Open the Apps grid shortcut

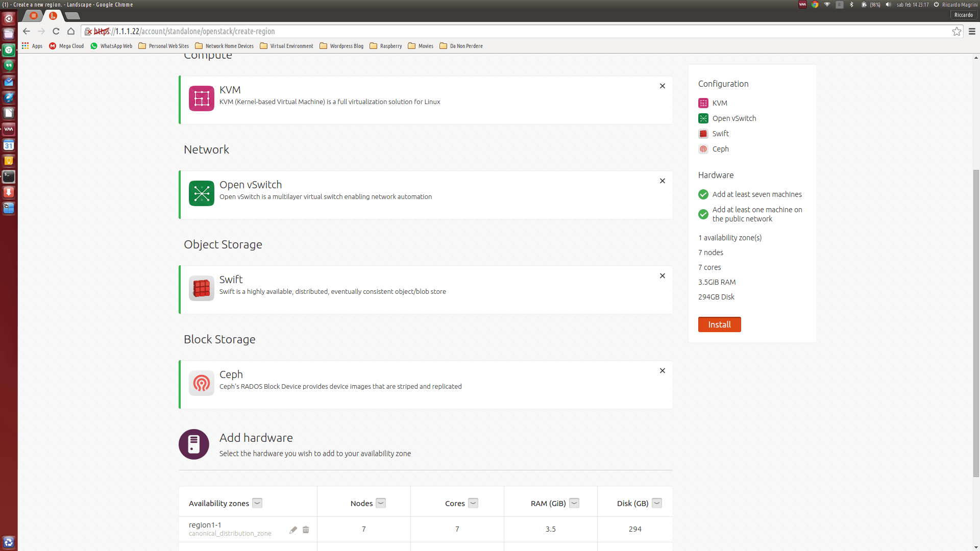32,46
